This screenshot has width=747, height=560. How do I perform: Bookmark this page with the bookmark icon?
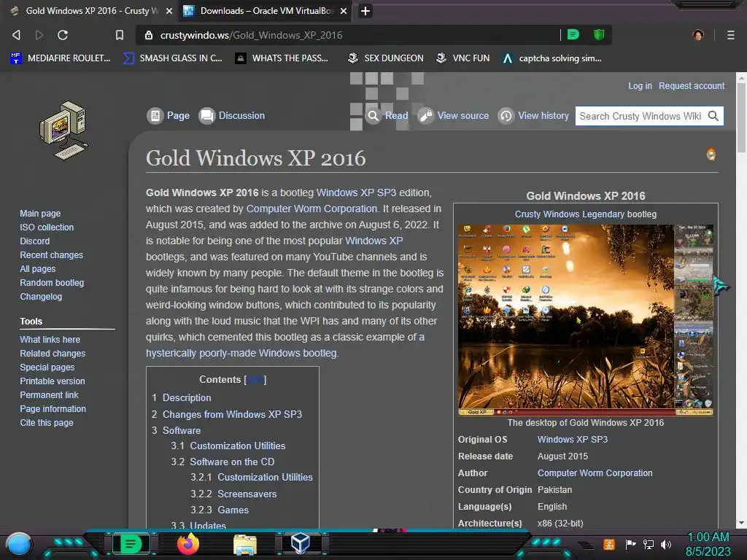pyautogui.click(x=120, y=35)
